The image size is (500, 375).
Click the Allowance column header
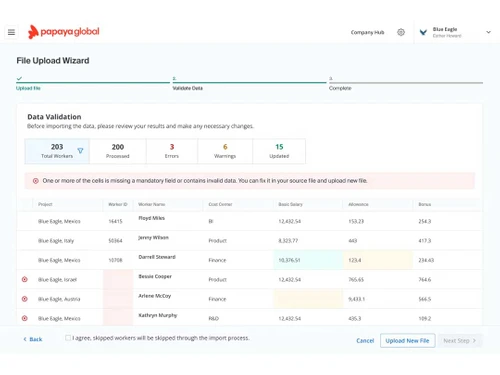coord(358,204)
